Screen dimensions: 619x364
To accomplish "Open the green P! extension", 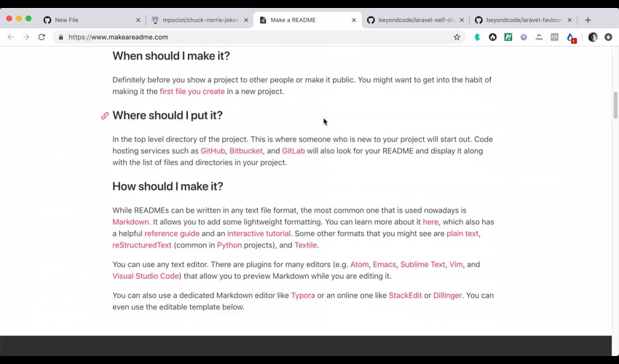I will point(508,37).
